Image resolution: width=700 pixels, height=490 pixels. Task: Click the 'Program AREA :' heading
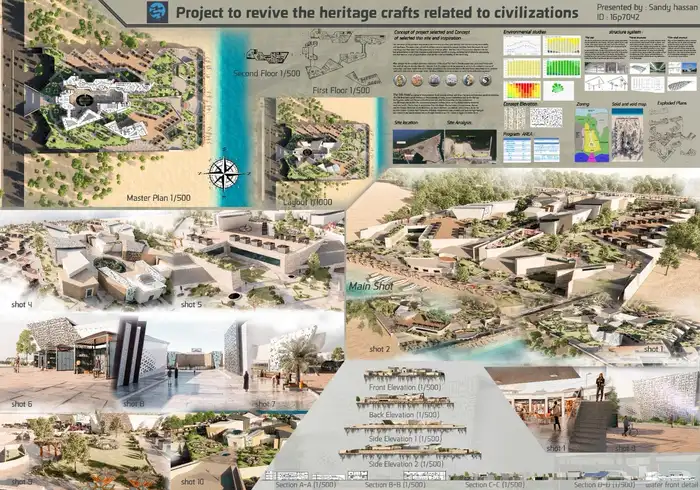518,134
